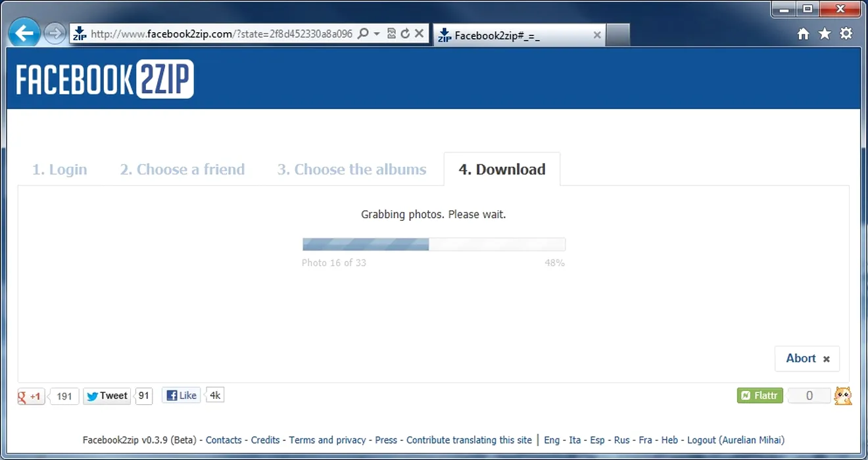
Task: Click the Facebook2zip logo
Action: [x=105, y=80]
